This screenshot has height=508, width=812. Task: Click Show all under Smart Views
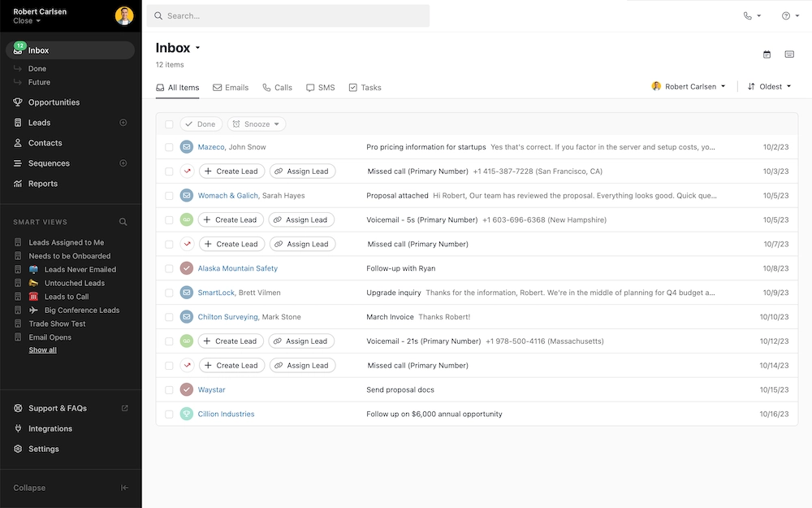pyautogui.click(x=42, y=350)
